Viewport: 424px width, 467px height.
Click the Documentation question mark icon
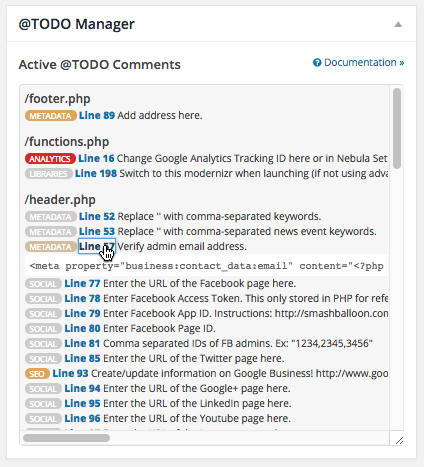[317, 62]
